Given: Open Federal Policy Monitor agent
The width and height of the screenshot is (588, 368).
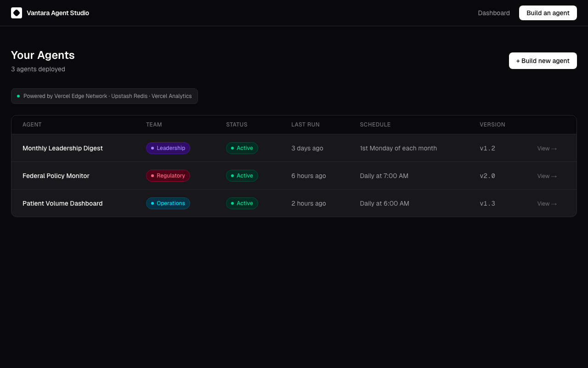Looking at the screenshot, I should [56, 176].
